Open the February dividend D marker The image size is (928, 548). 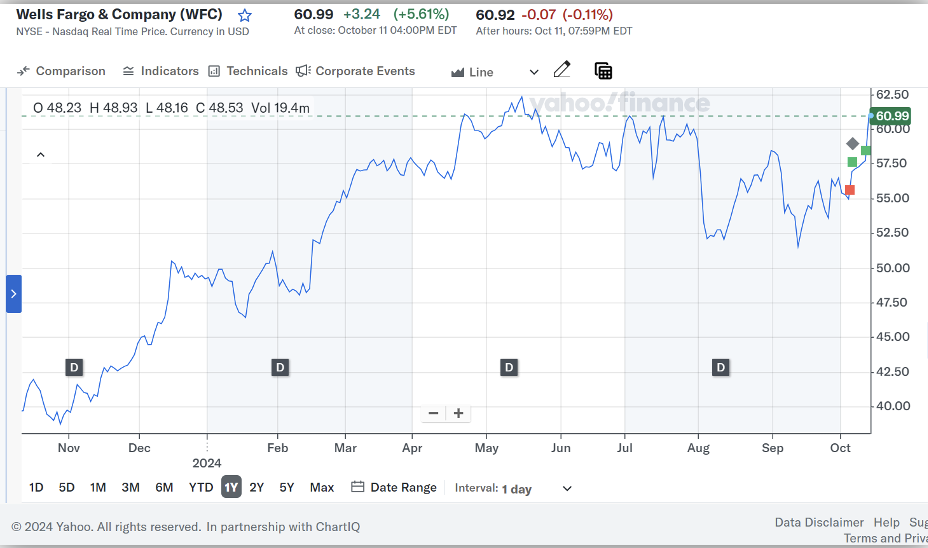pyautogui.click(x=280, y=368)
